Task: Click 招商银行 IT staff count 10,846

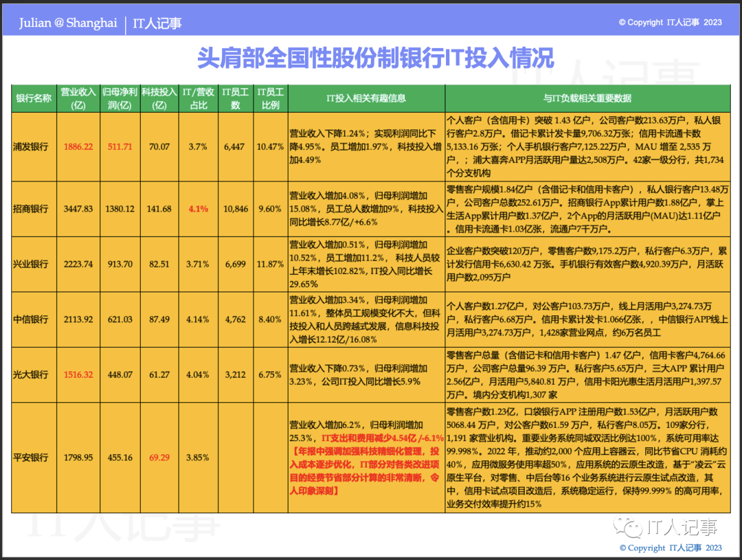Action: (x=236, y=209)
